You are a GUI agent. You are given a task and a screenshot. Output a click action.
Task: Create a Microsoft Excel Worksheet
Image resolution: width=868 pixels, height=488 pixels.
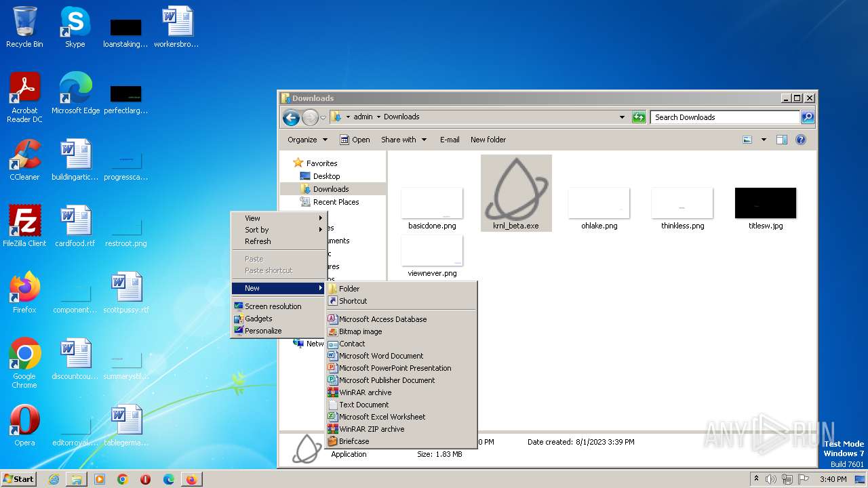[401, 417]
